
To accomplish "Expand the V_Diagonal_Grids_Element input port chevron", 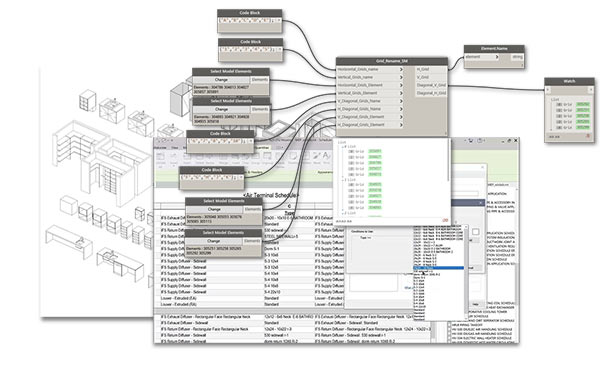I will pyautogui.click(x=401, y=117).
